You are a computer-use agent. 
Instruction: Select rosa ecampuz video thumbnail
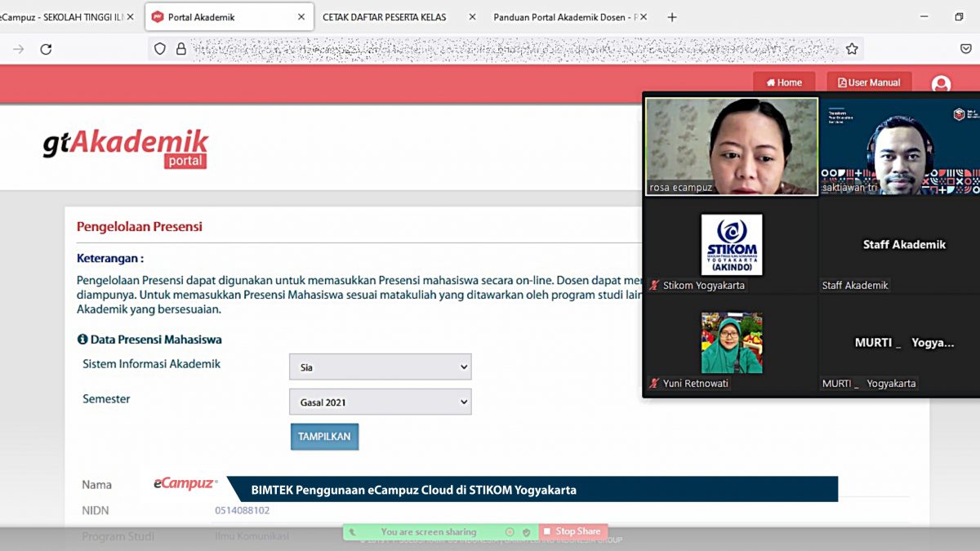(x=732, y=147)
